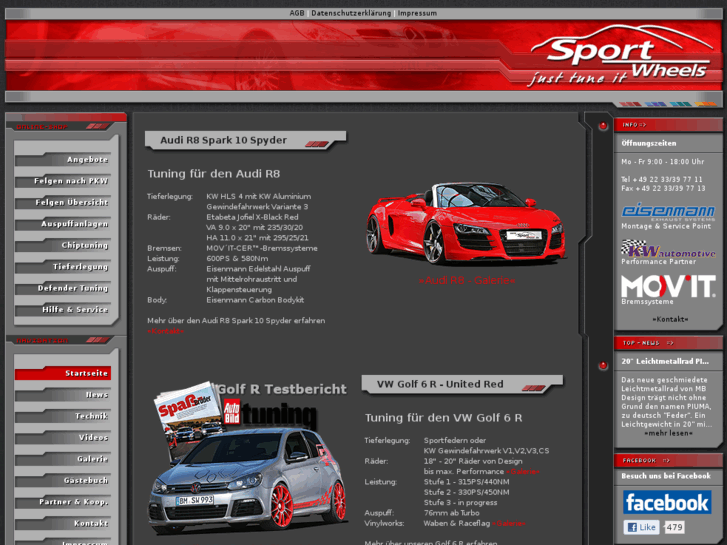Viewport: 727px width, 545px height.
Task: Select the orange color theme swatch
Action: click(x=705, y=104)
